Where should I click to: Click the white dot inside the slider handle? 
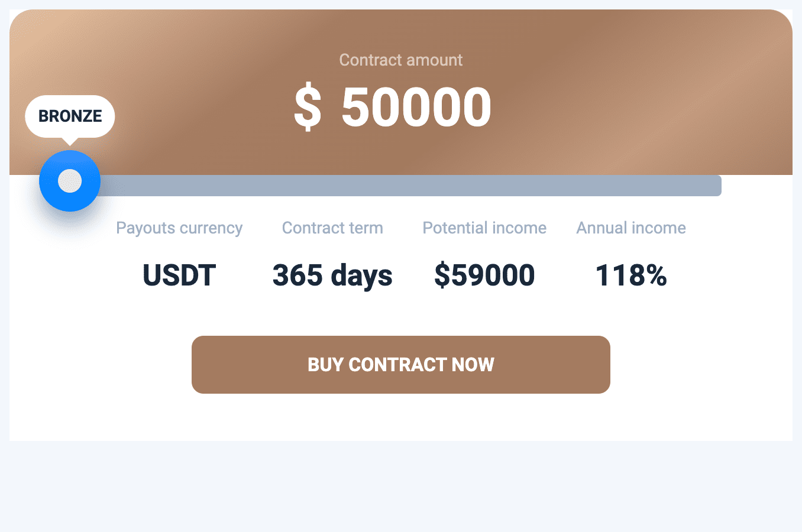[70, 181]
